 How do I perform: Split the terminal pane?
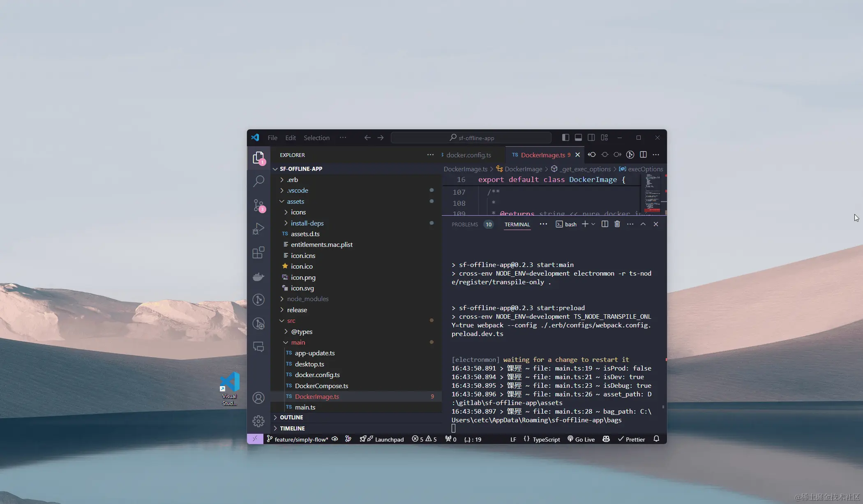[x=605, y=224]
